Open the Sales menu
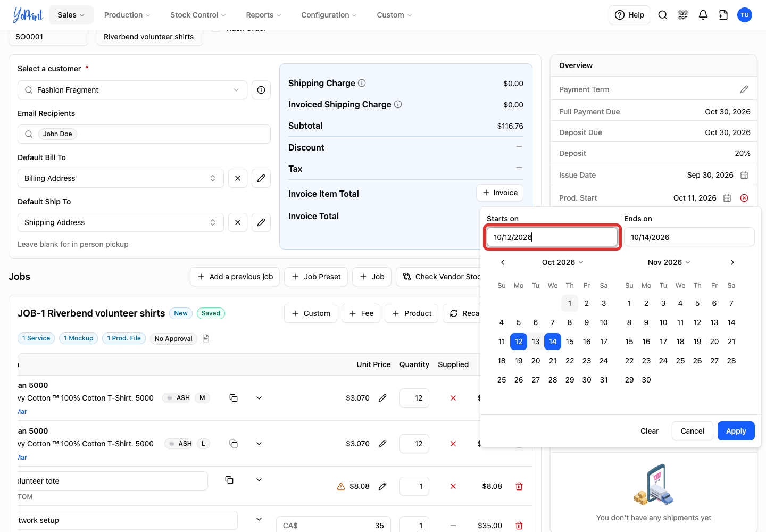Screen dimensions: 766x532 pos(71,15)
